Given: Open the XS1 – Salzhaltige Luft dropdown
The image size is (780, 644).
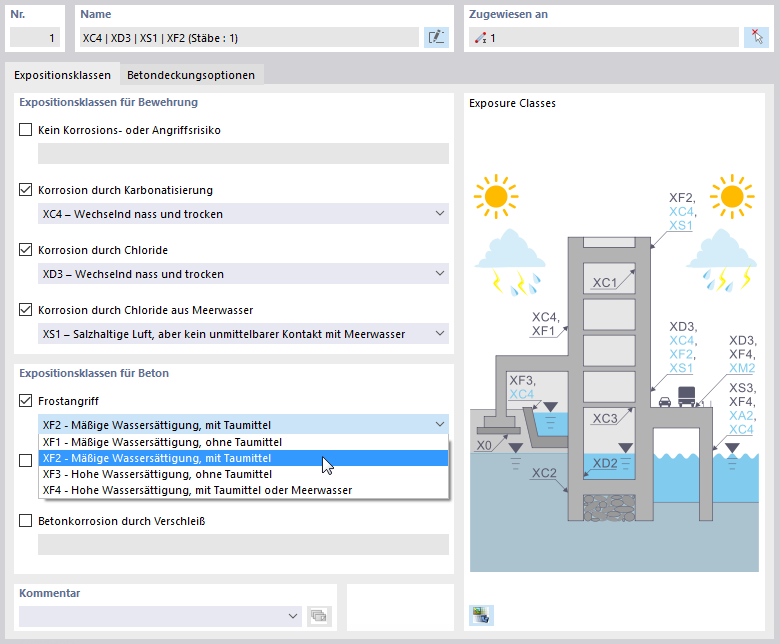Looking at the screenshot, I should (243, 334).
